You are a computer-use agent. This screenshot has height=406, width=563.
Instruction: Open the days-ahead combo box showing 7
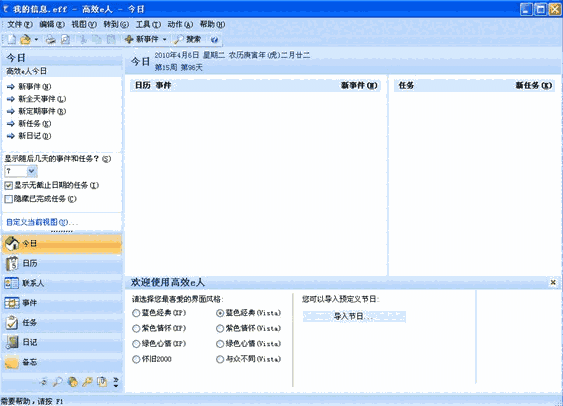click(21, 171)
